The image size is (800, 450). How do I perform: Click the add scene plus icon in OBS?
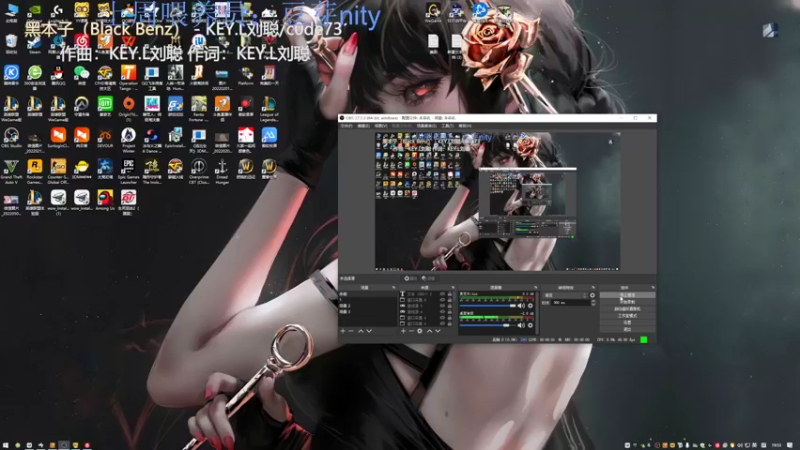pos(343,331)
